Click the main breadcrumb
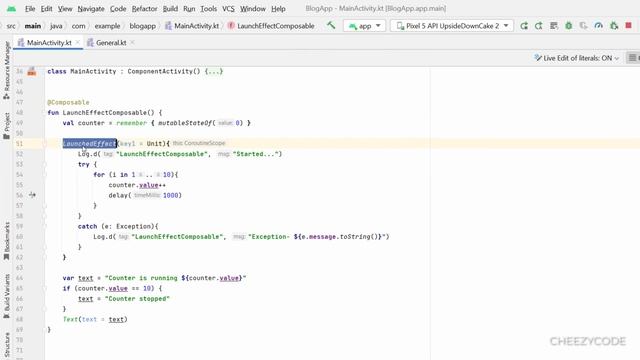Screen dimensions: 640x360 (33, 26)
